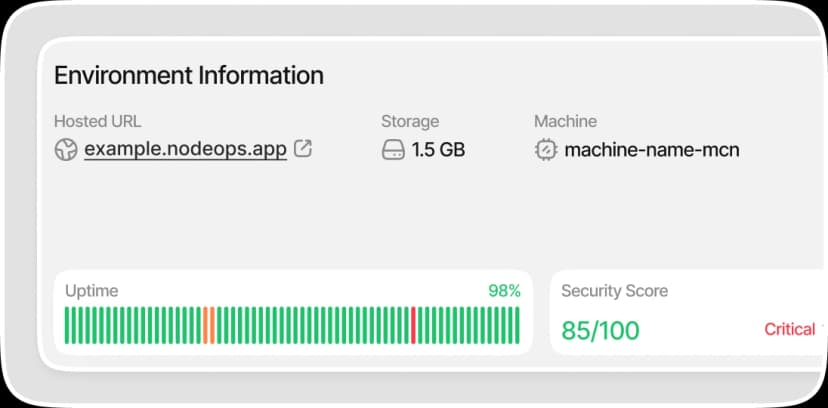The image size is (828, 408).
Task: Click the storage drive icon
Action: (x=393, y=150)
